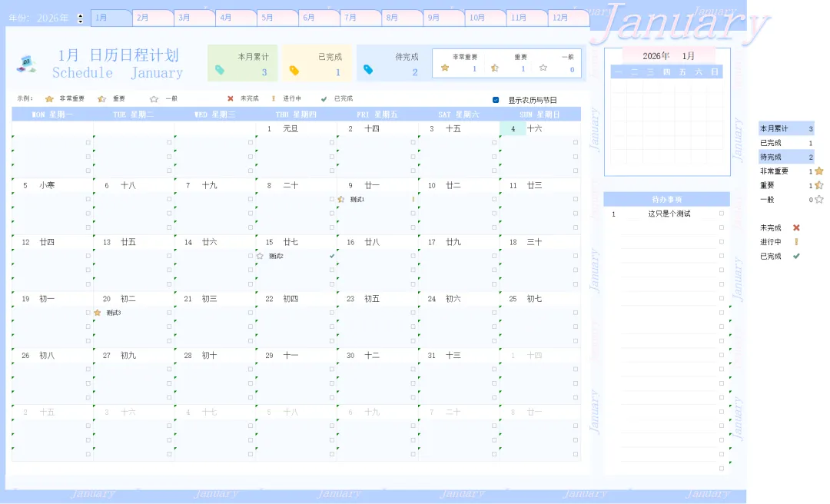Click the legend red X before 未完成
Viewport: 830px width, 504px height.
click(x=231, y=98)
